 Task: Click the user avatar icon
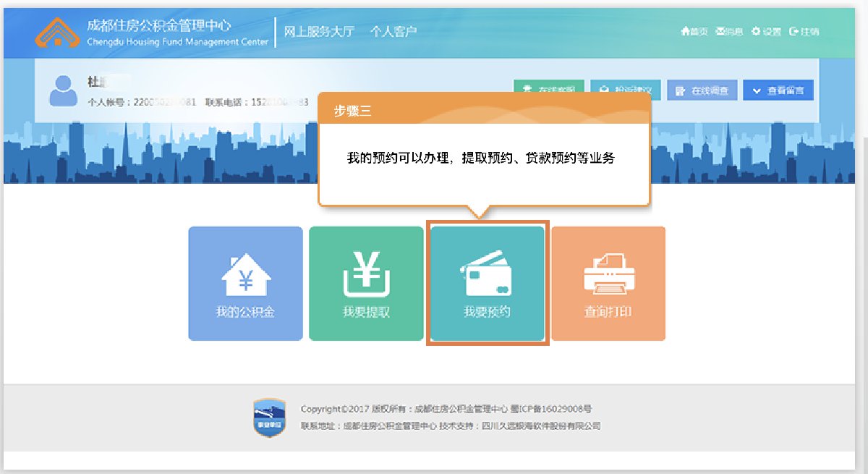coord(63,90)
